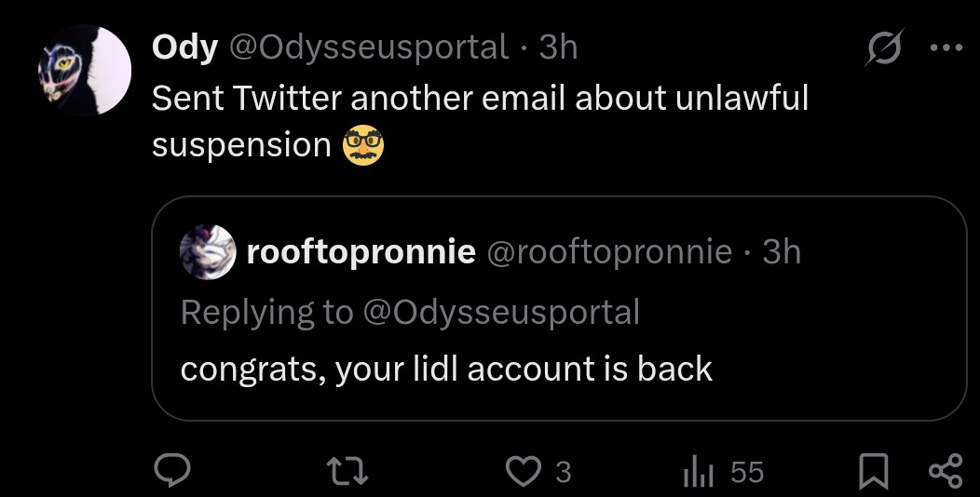Screen dimensions: 980x497
Task: Open the @Odysseusportal handle in header
Action: click(x=368, y=47)
